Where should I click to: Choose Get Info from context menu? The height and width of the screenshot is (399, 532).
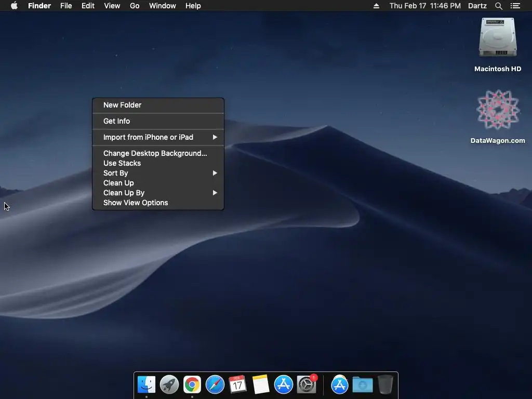pos(158,121)
